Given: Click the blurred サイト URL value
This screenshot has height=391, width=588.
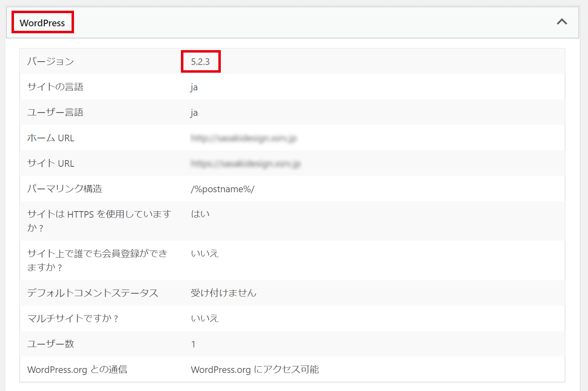Looking at the screenshot, I should pyautogui.click(x=245, y=164).
